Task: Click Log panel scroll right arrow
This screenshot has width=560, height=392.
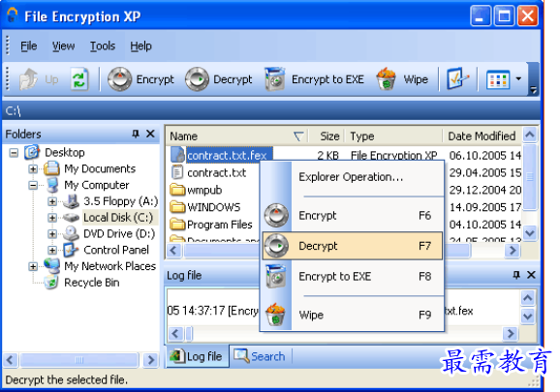Action: (x=511, y=334)
